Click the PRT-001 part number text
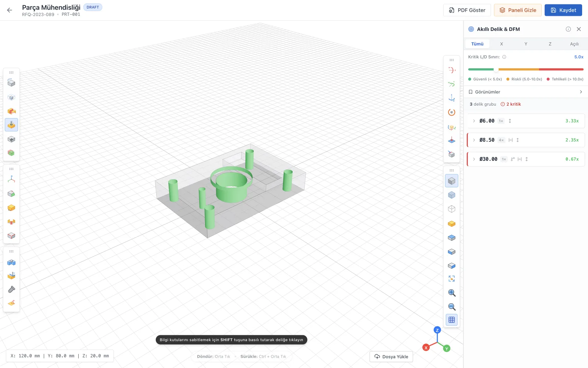The width and height of the screenshot is (588, 368). [71, 15]
